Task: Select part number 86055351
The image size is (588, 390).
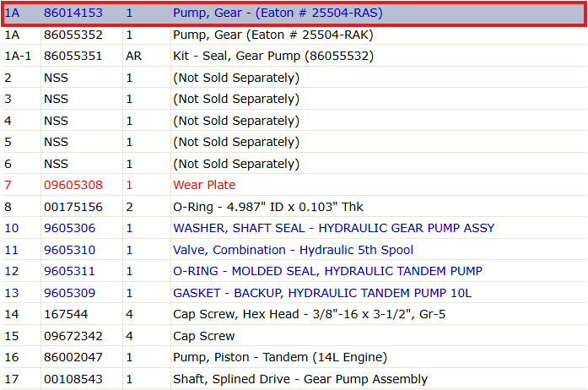Action: (73, 57)
